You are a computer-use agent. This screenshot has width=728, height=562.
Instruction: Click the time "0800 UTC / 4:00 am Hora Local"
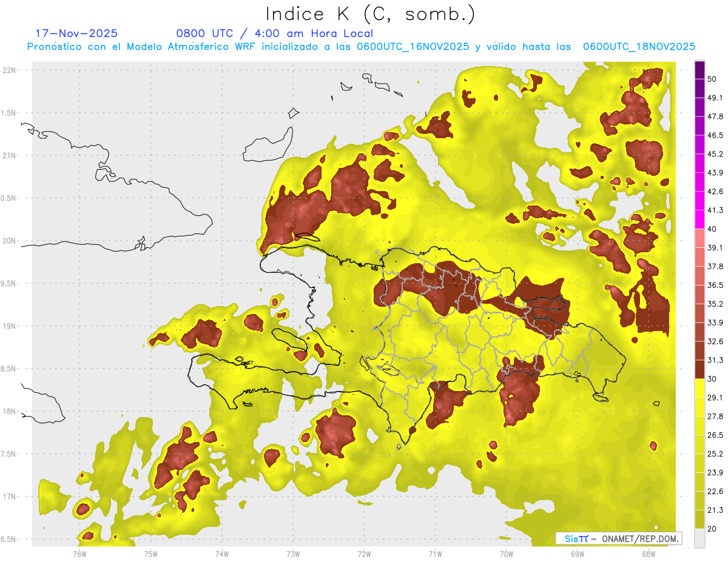pyautogui.click(x=274, y=33)
